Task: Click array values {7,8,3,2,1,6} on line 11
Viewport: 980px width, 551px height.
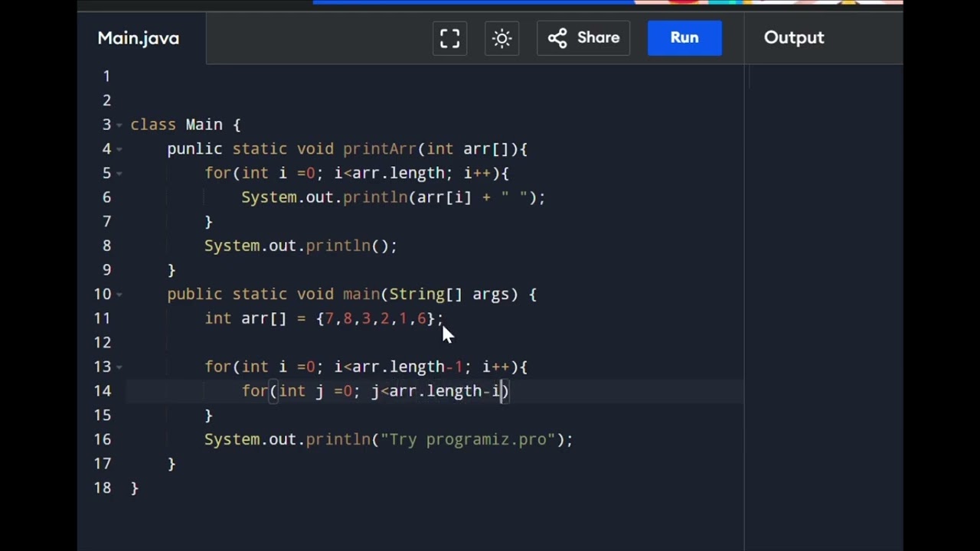Action: click(x=375, y=318)
